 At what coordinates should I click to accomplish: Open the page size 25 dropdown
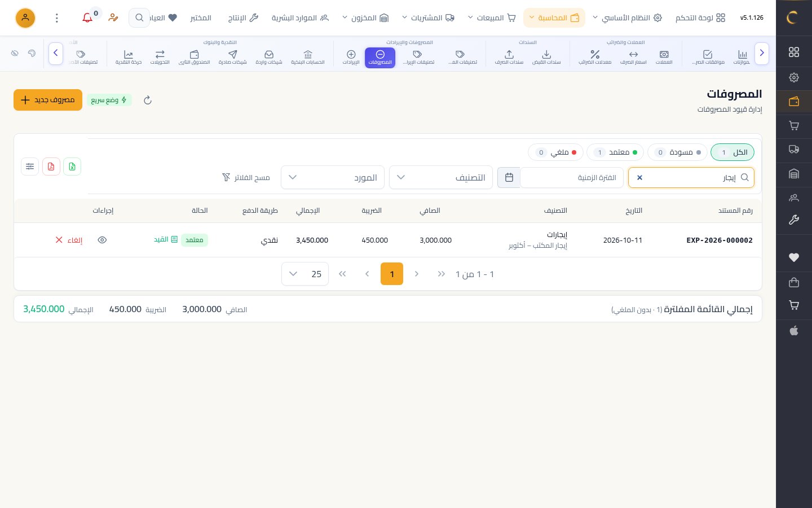click(x=305, y=274)
